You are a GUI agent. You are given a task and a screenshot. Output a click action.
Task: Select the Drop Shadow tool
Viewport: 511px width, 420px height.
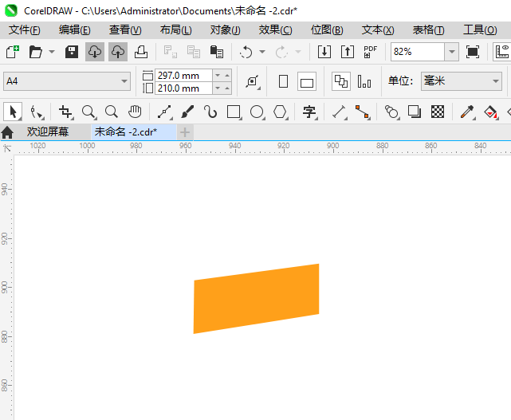(x=415, y=112)
